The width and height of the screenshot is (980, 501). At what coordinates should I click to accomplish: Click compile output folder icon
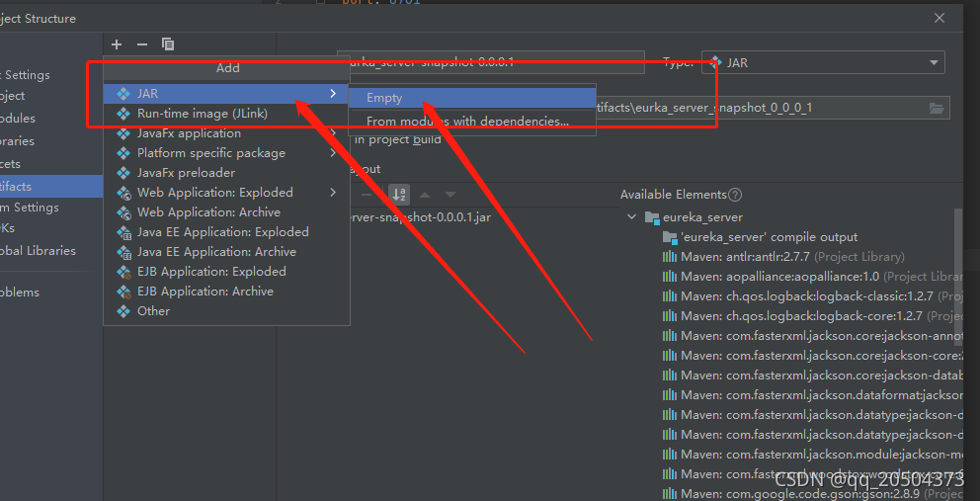(670, 238)
